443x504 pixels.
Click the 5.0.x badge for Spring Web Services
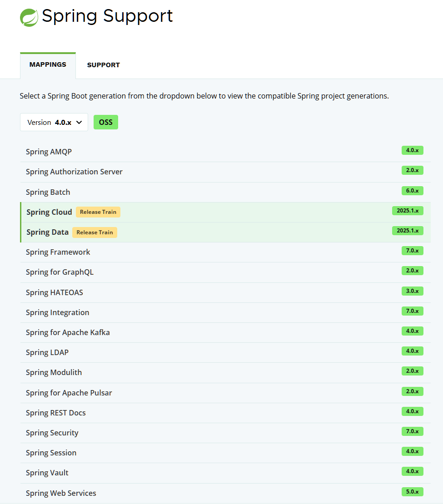(x=412, y=491)
